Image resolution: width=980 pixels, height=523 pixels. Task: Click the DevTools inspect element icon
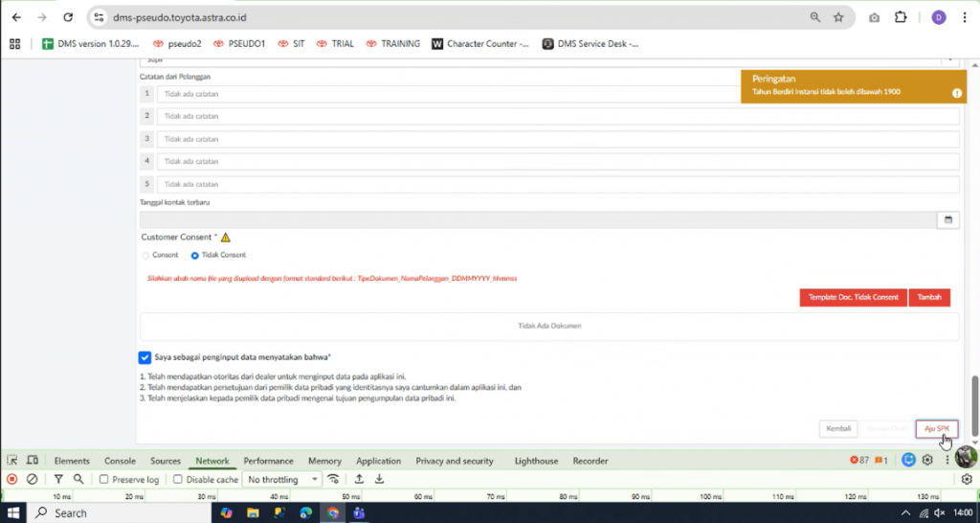pos(12,461)
